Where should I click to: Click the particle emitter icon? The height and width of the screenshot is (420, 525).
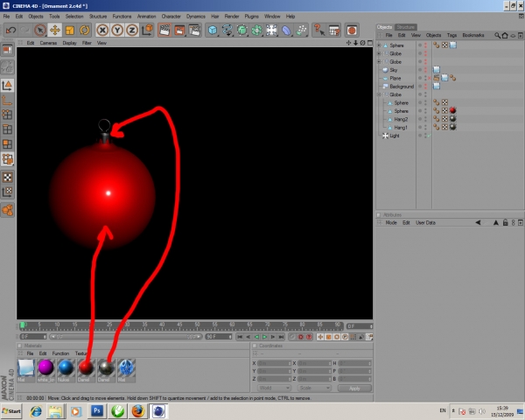[301, 30]
